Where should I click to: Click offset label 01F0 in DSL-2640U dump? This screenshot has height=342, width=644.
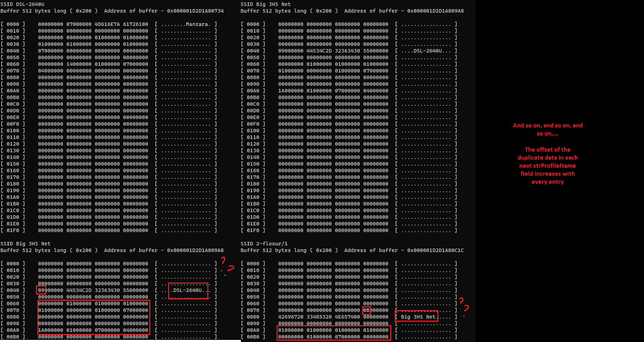[13, 230]
